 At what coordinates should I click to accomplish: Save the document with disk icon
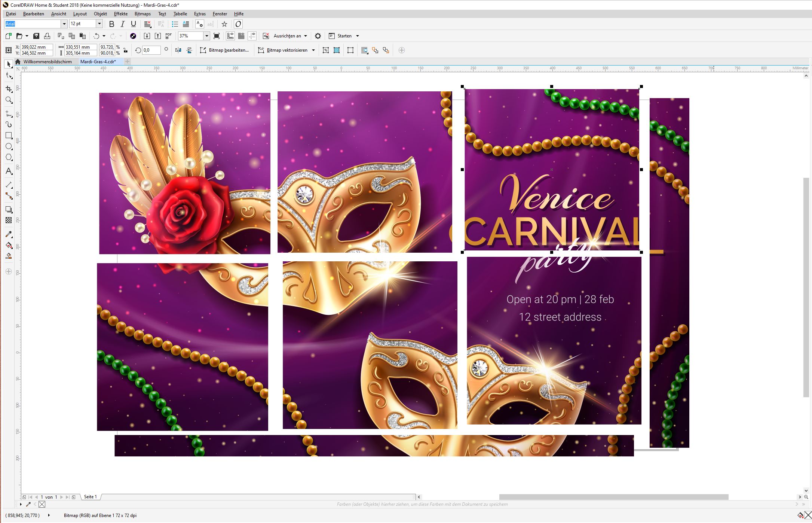click(x=36, y=36)
